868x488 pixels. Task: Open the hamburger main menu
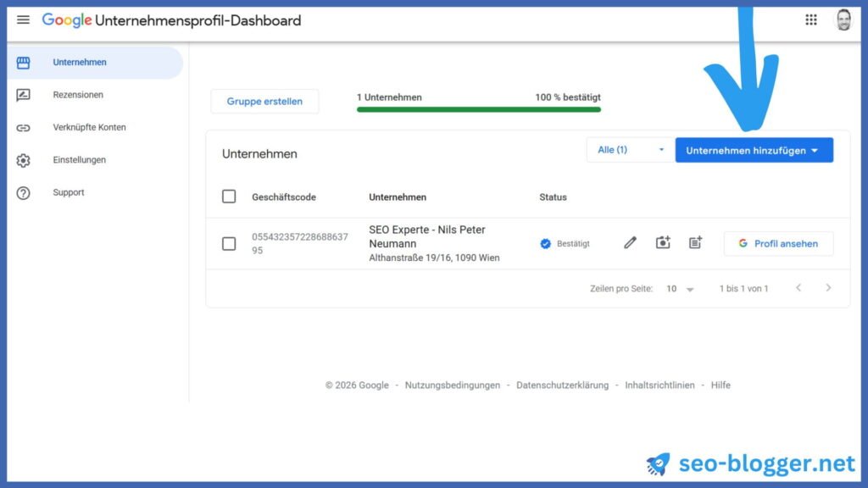tap(23, 20)
